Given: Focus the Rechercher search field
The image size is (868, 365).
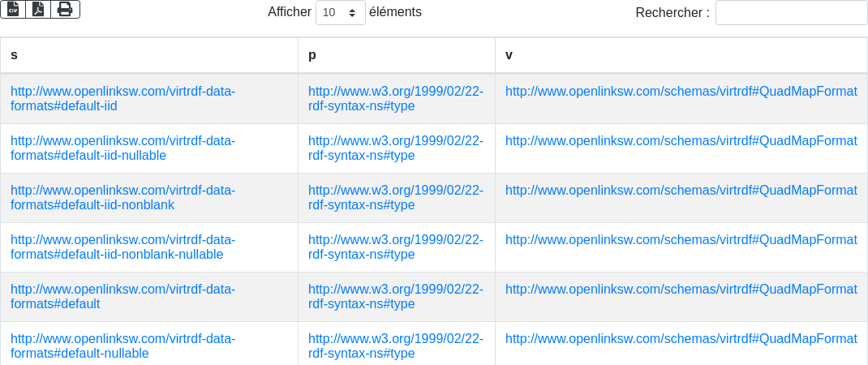Looking at the screenshot, I should tap(791, 13).
